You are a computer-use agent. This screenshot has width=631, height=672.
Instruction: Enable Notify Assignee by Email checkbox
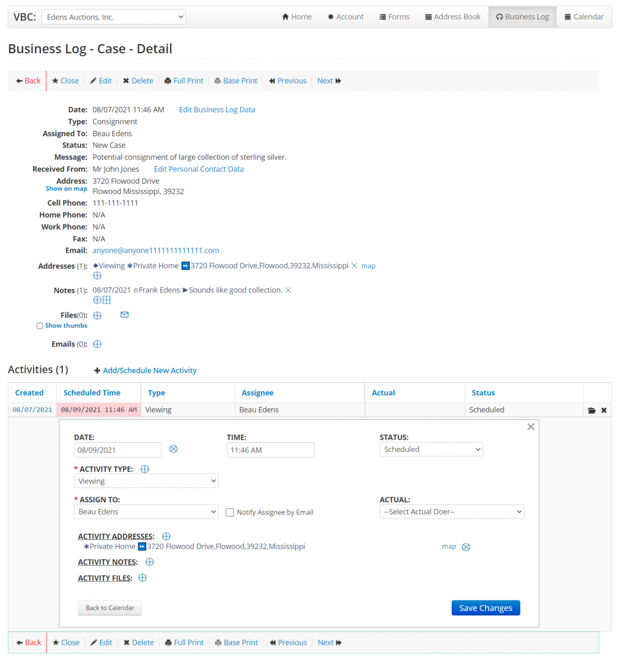click(230, 512)
